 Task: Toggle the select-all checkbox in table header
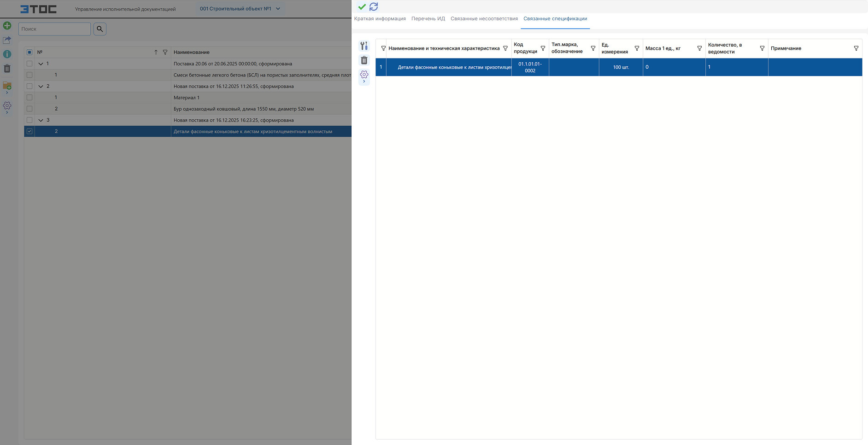point(29,53)
